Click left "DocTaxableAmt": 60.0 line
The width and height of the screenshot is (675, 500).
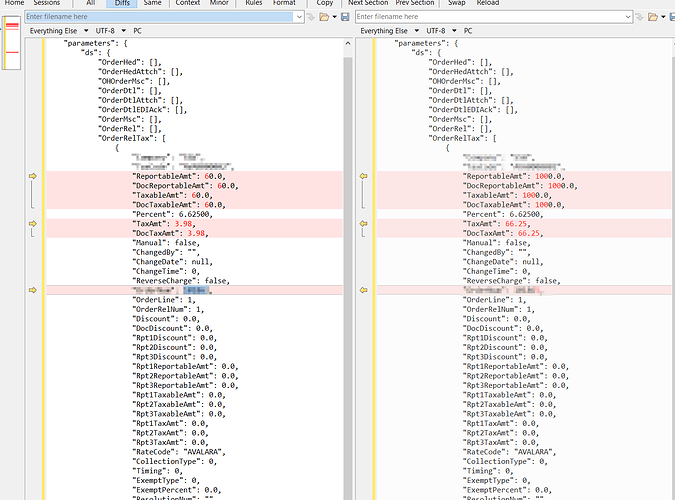pos(179,205)
